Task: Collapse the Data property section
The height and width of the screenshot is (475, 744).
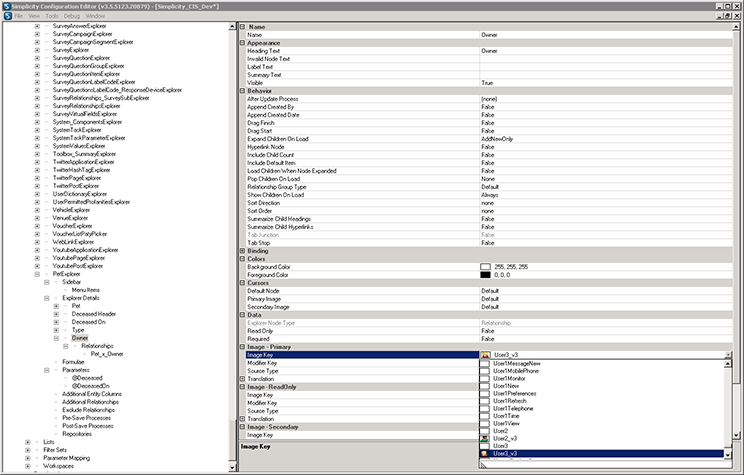Action: pos(242,315)
